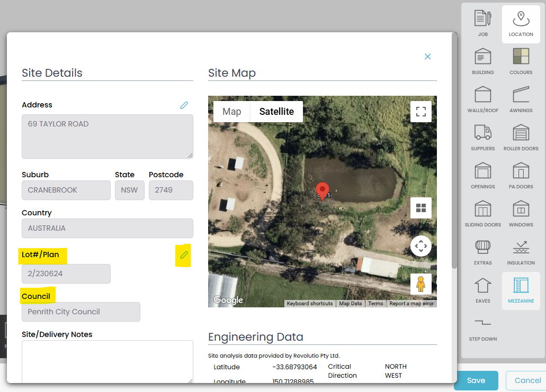Toggle fullscreen view on the site map

[421, 112]
